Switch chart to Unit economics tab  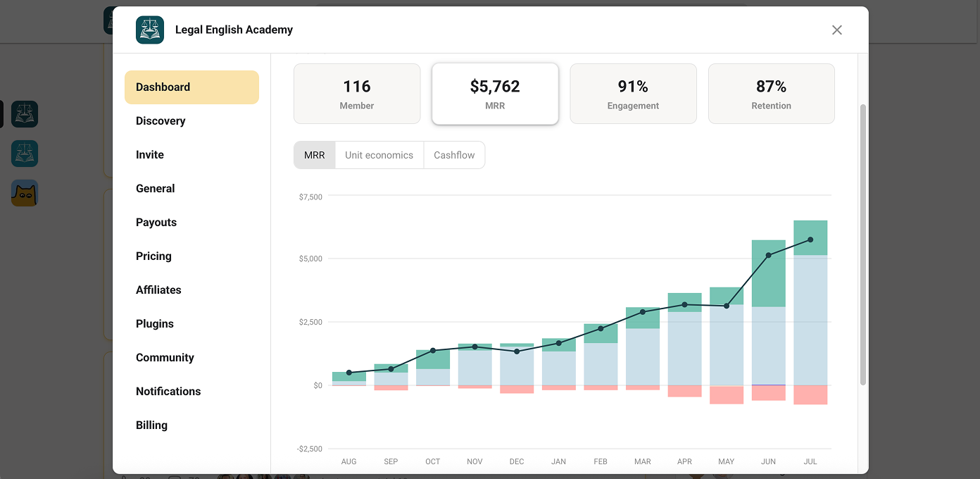[x=379, y=155]
